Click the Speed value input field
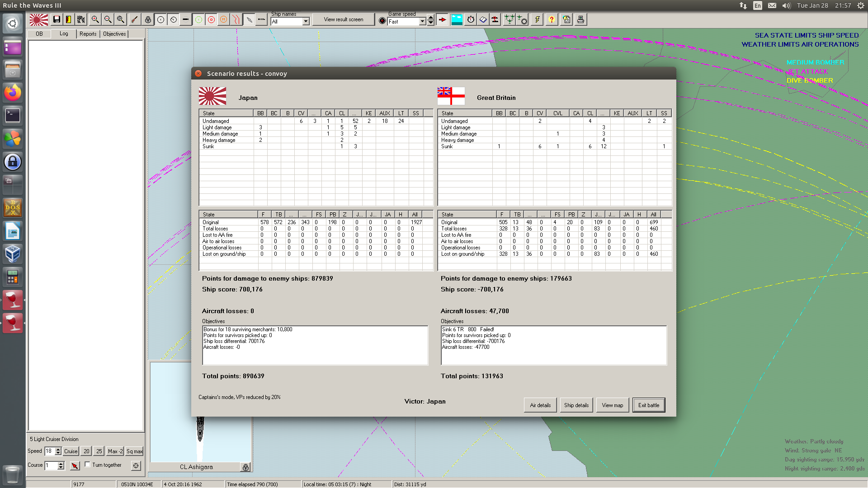Viewport: 868px width, 488px height. (x=49, y=451)
